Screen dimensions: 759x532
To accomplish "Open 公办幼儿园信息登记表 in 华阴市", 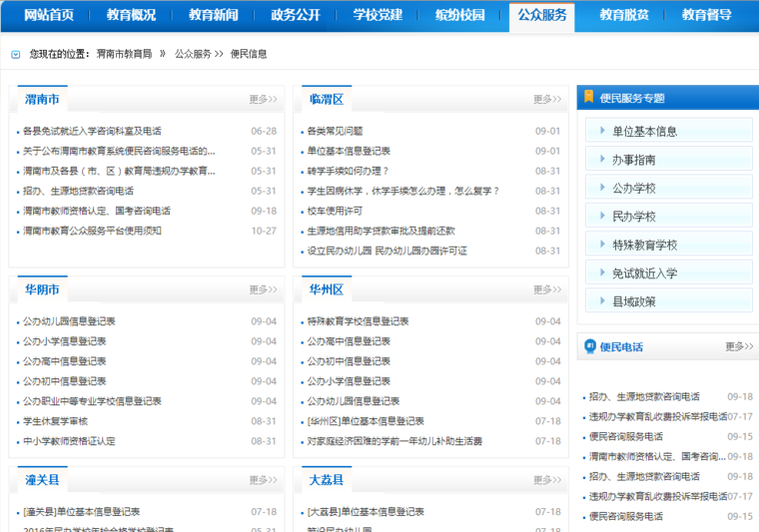I will pyautogui.click(x=69, y=321).
